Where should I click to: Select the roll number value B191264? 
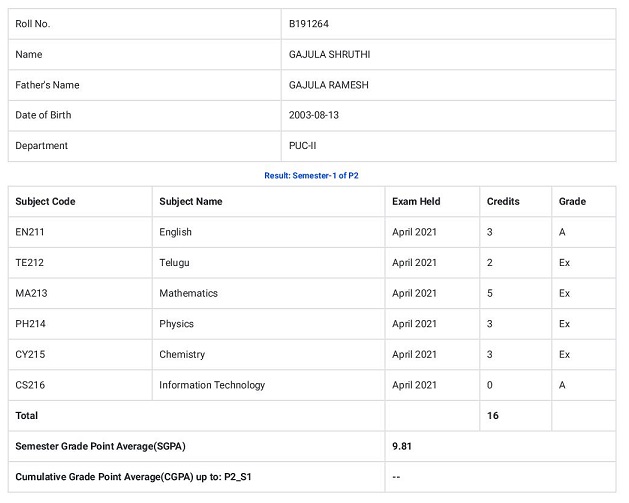[x=310, y=24]
